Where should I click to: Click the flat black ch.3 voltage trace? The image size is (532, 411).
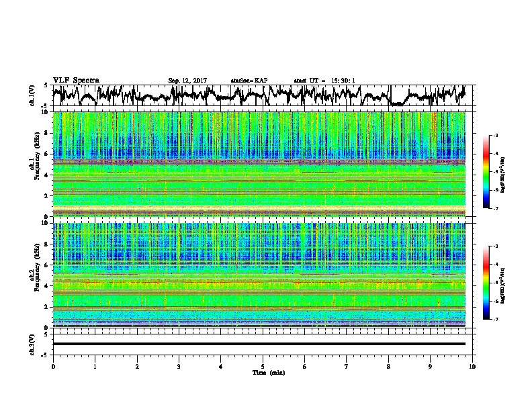tap(259, 344)
